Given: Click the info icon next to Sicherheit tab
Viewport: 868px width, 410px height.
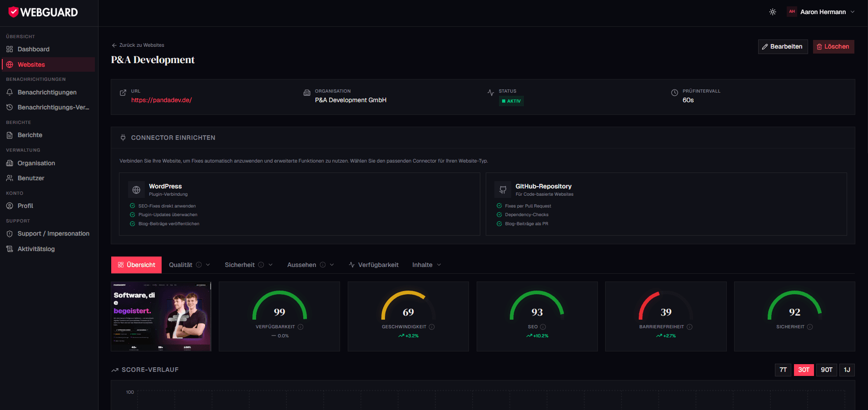Looking at the screenshot, I should pyautogui.click(x=261, y=265).
